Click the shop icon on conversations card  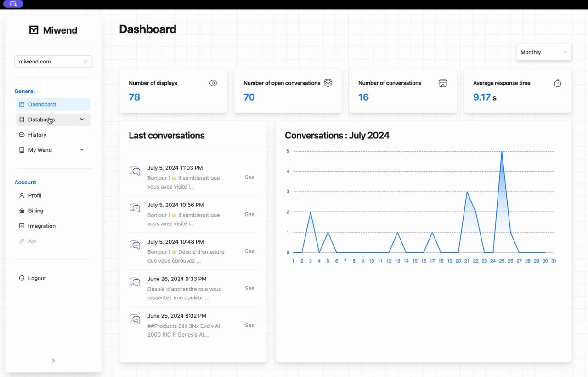(x=443, y=83)
